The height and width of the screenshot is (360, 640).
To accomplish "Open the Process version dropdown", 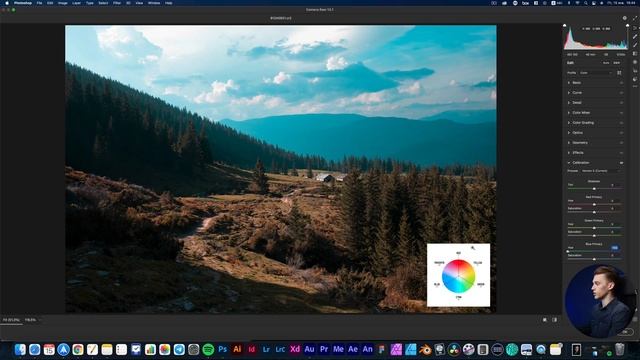I will click(x=601, y=171).
